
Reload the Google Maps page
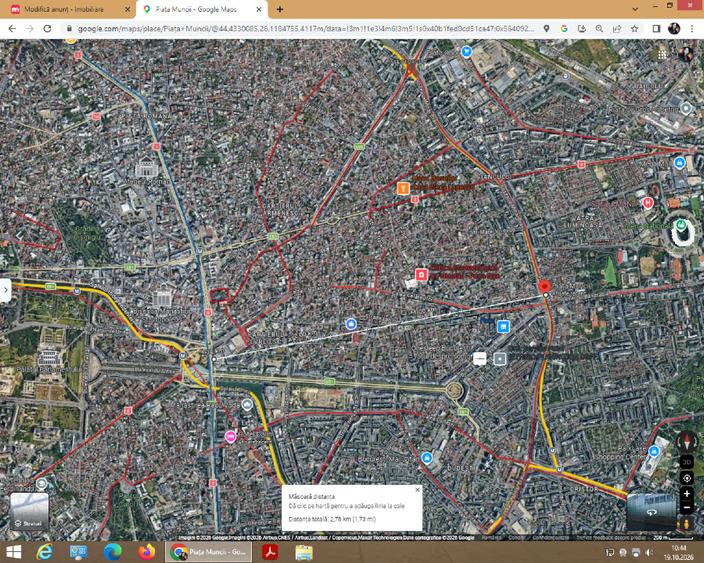pos(47,29)
